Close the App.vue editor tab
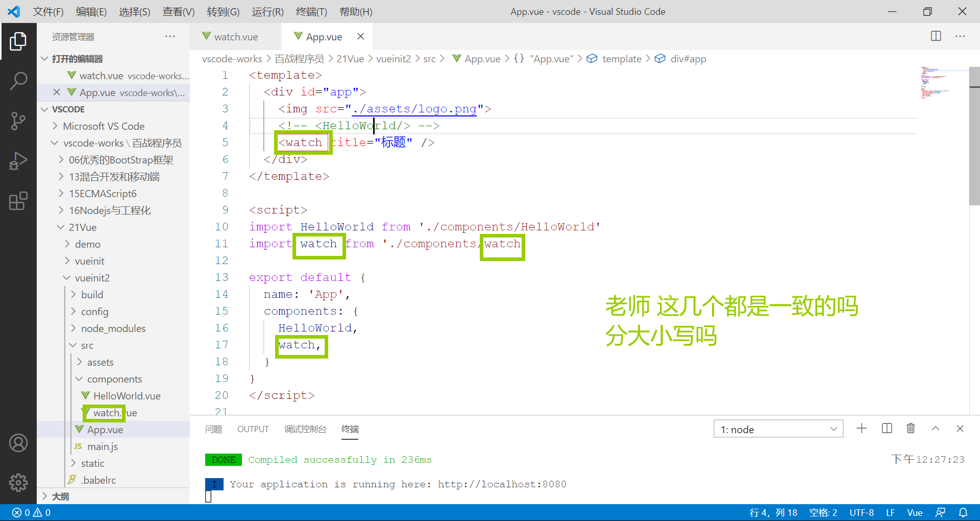980x521 pixels. coord(360,36)
